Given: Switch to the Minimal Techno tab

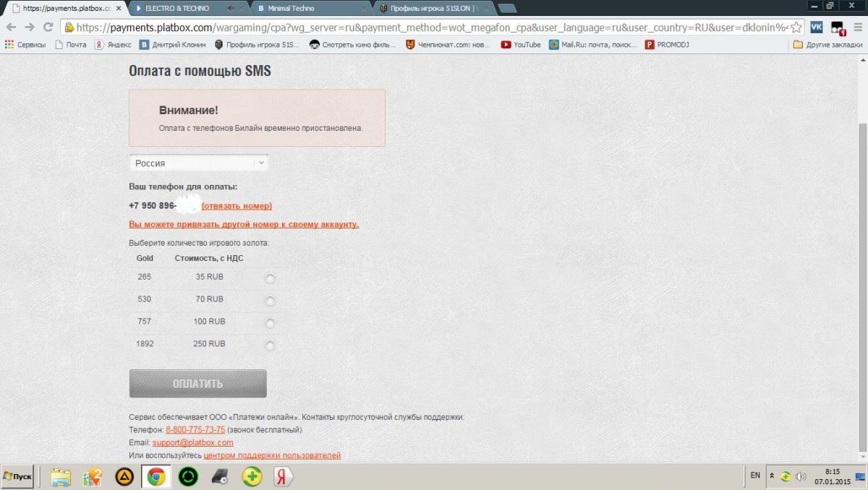Looking at the screenshot, I should (x=311, y=9).
